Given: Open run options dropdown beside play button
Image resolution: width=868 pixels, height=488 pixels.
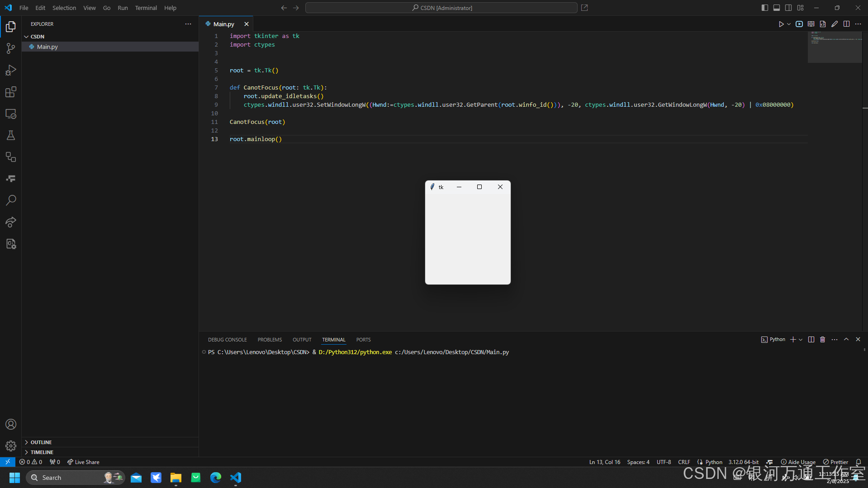Looking at the screenshot, I should coord(789,24).
